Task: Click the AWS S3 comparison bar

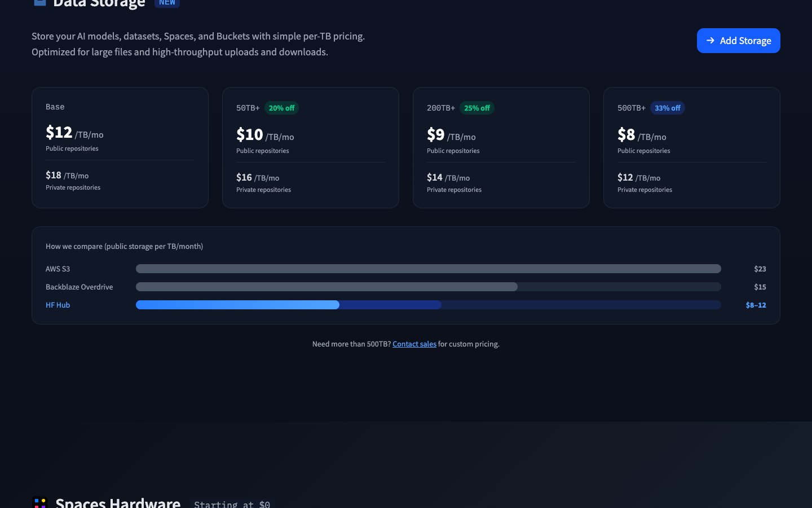Action: (x=428, y=269)
